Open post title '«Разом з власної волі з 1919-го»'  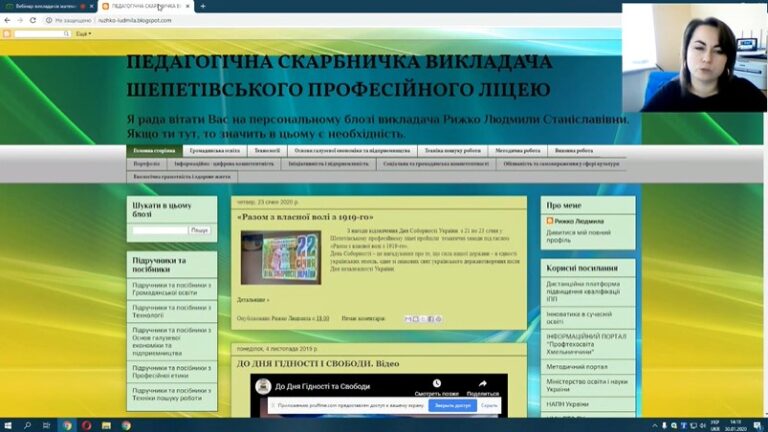click(x=305, y=216)
